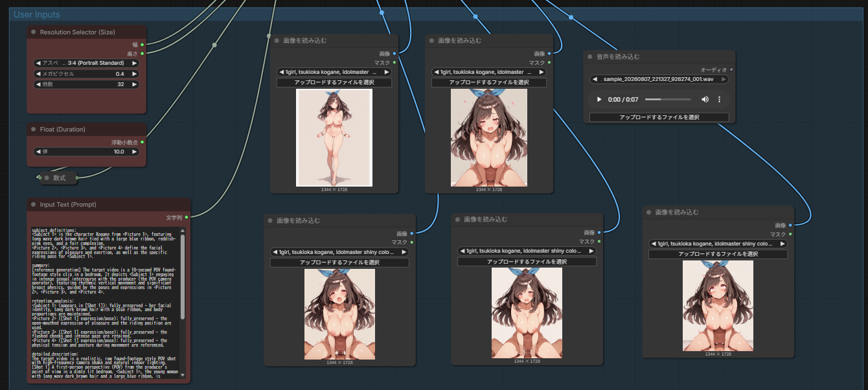Open the sample wav file combo in audio node
Viewport: 868px width, 390px height.
pyautogui.click(x=659, y=79)
